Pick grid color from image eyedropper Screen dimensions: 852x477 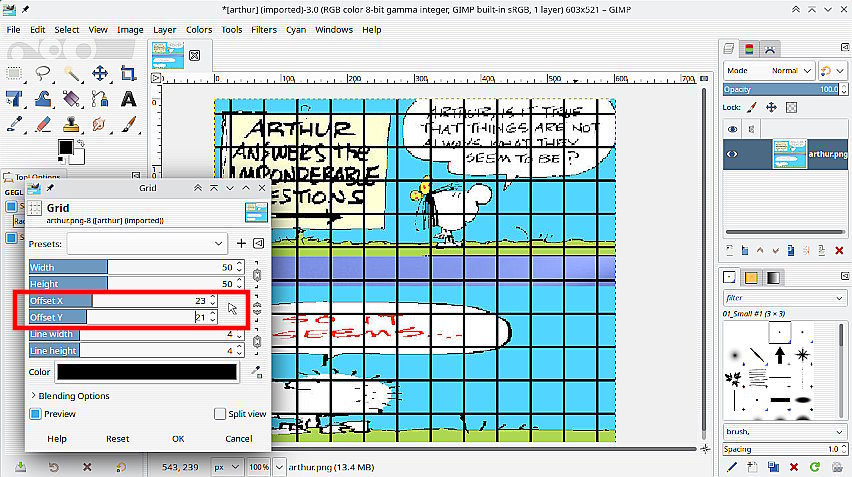pos(256,372)
